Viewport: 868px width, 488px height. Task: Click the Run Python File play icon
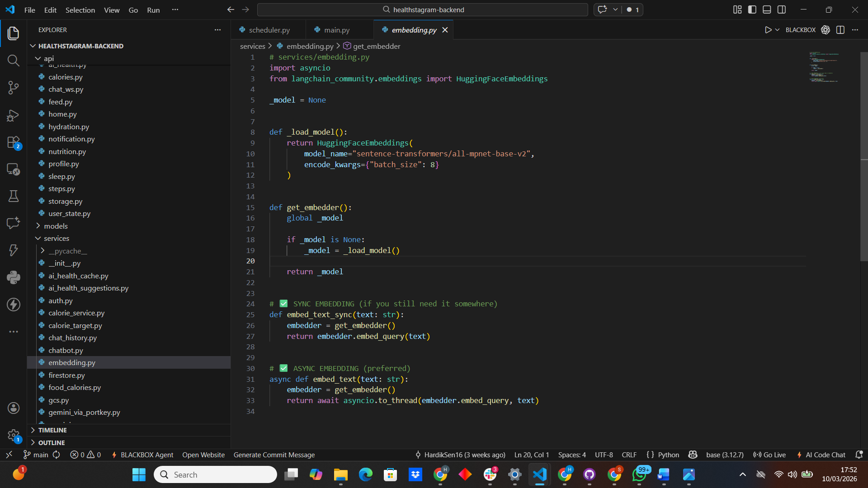(x=768, y=30)
